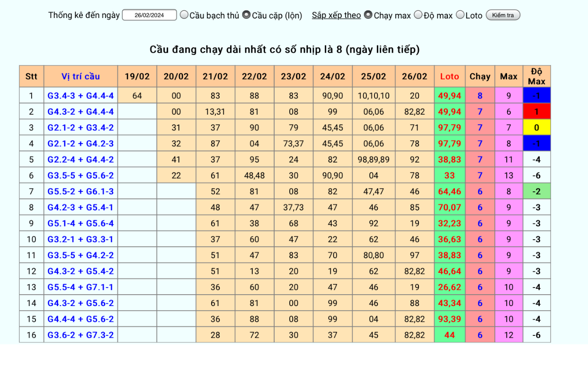
Task: Click the date field showing 26/02/2024
Action: click(149, 15)
